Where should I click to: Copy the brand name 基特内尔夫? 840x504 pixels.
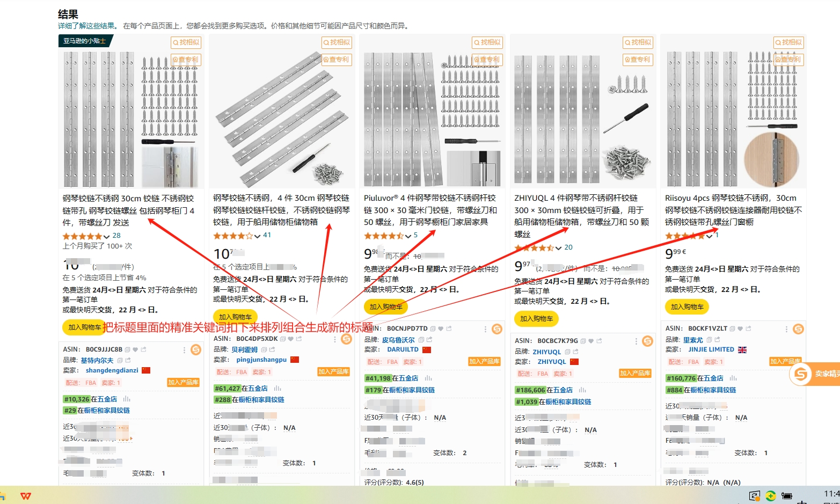[120, 361]
